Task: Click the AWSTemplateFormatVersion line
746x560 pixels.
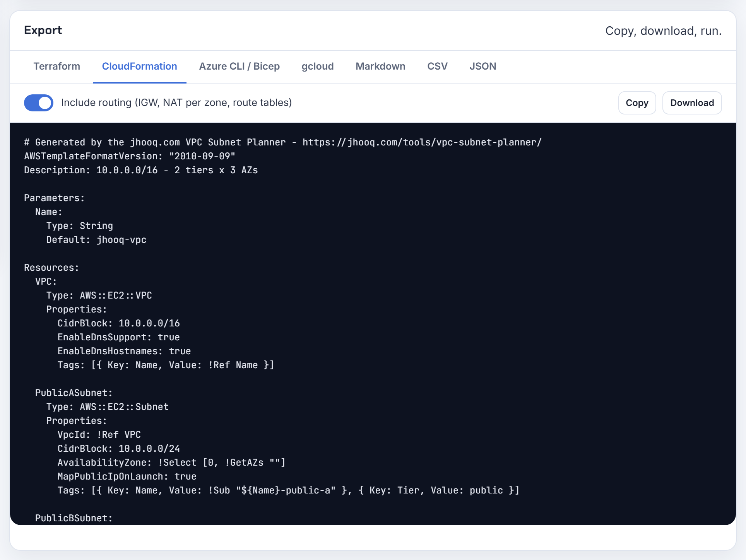Action: point(130,156)
